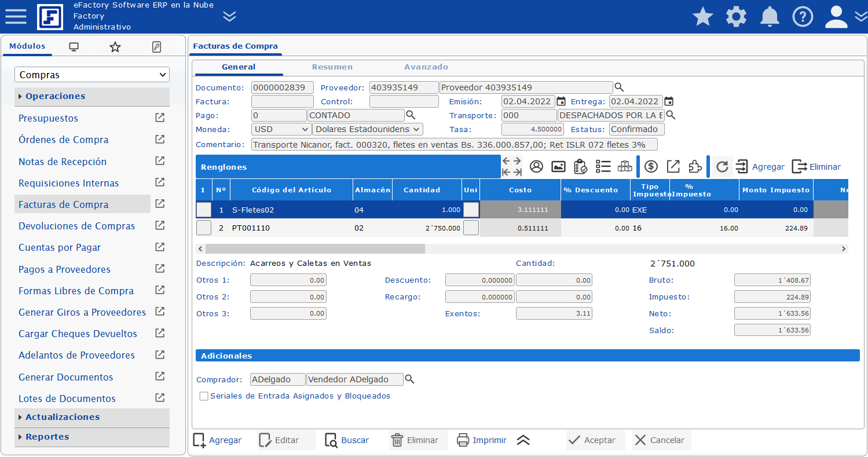
Task: Add a new row with Renglones Agregar
Action: (760, 167)
